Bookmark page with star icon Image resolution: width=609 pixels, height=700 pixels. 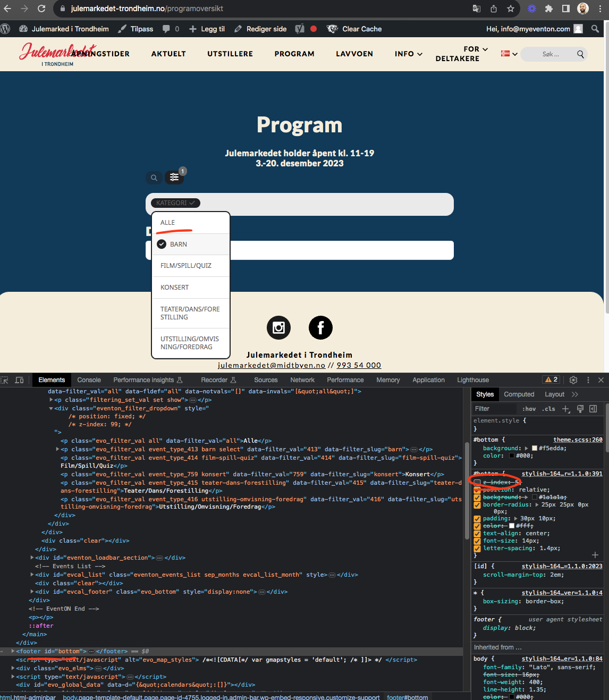511,9
